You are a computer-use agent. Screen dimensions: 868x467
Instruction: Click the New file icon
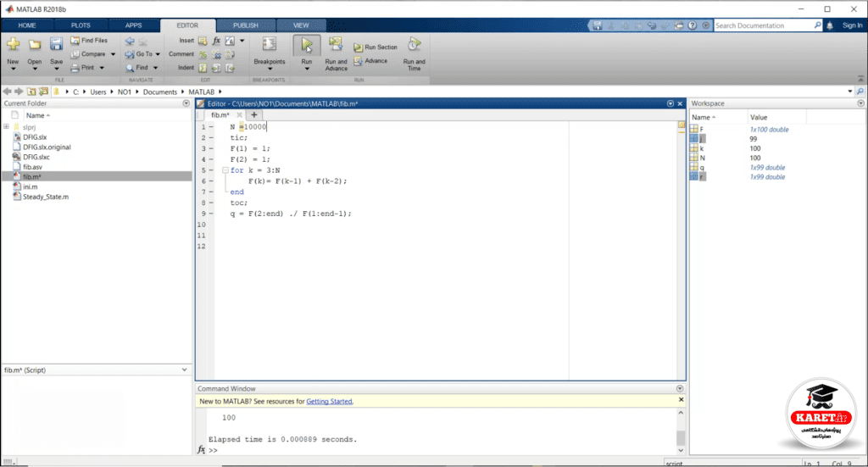13,45
